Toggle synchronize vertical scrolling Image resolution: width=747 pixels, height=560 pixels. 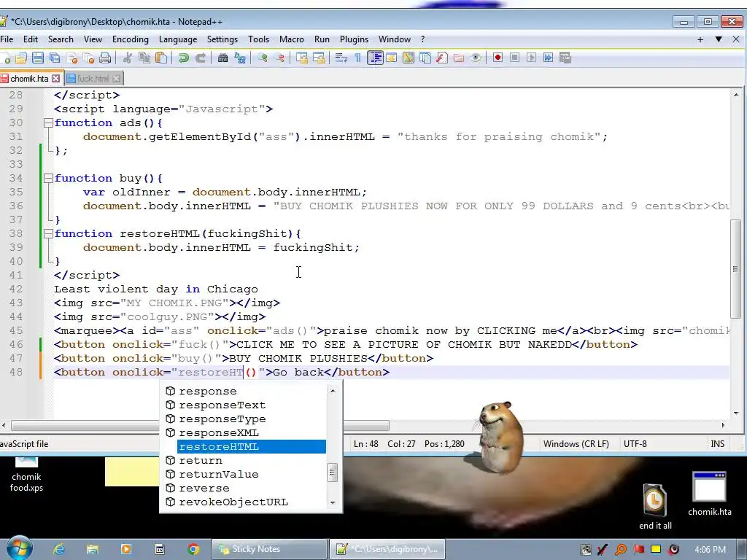(301, 58)
